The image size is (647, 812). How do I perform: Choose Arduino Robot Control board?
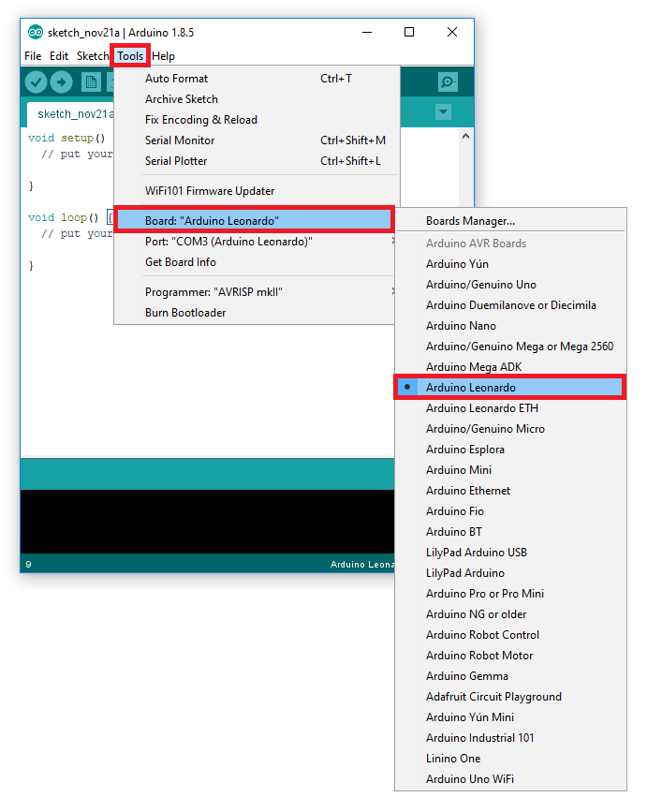coord(510,635)
